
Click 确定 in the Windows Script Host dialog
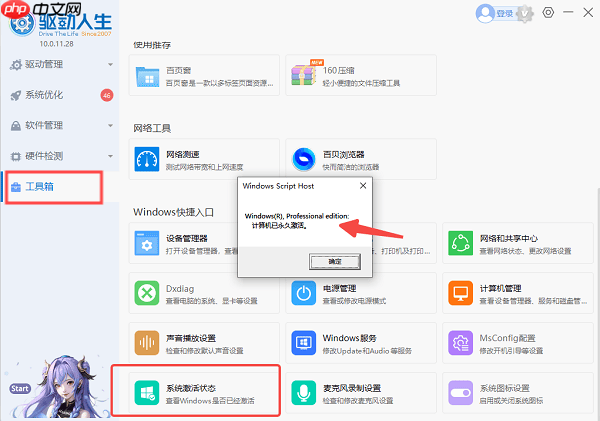tap(335, 262)
